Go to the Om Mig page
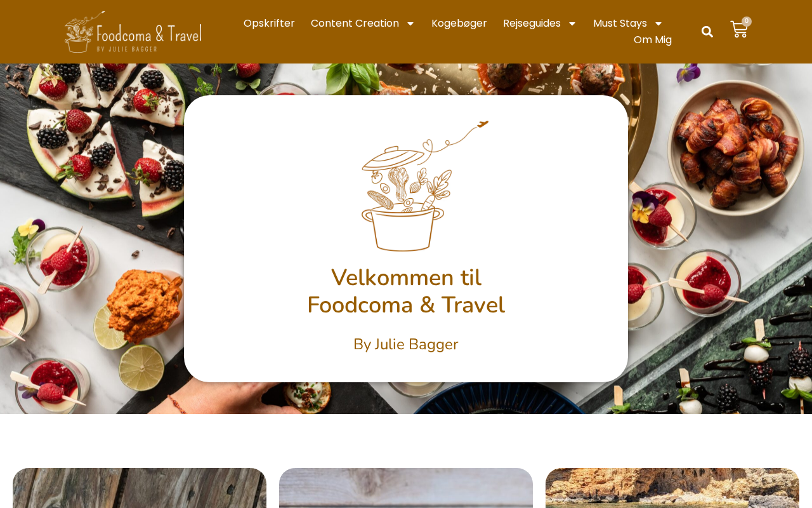Viewport: 812px width, 508px height. tap(653, 40)
